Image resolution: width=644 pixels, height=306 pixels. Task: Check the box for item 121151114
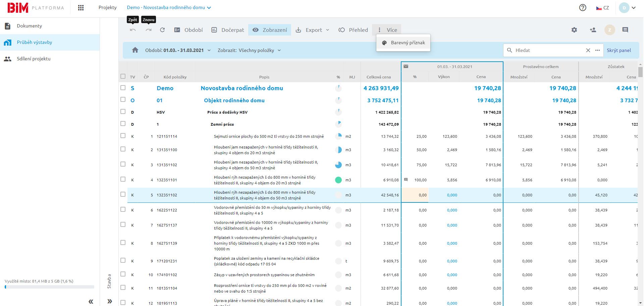[x=123, y=136]
